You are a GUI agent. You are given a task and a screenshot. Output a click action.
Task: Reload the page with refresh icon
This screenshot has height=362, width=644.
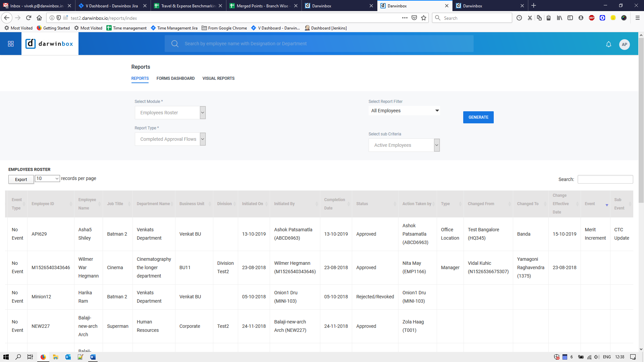[x=29, y=18]
